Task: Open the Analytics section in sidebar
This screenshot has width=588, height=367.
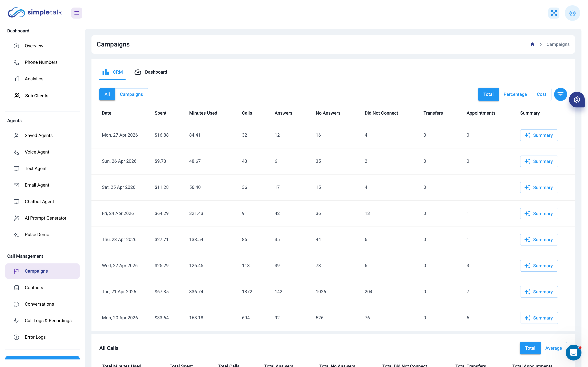Action: pyautogui.click(x=34, y=79)
